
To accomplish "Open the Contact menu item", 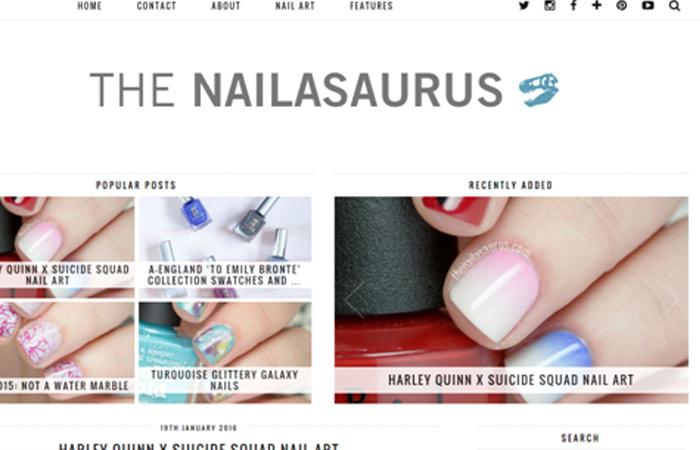I will [x=156, y=6].
